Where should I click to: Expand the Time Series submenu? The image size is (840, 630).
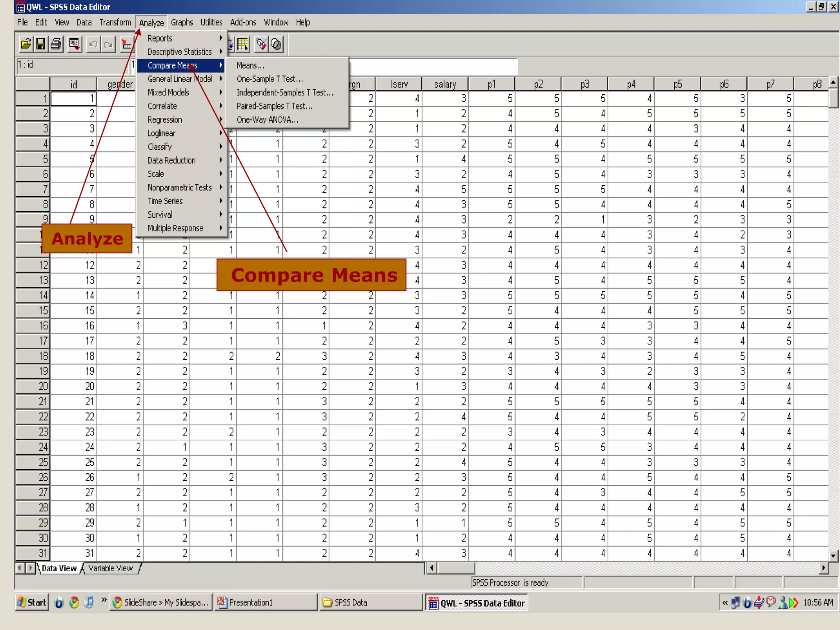tap(181, 201)
